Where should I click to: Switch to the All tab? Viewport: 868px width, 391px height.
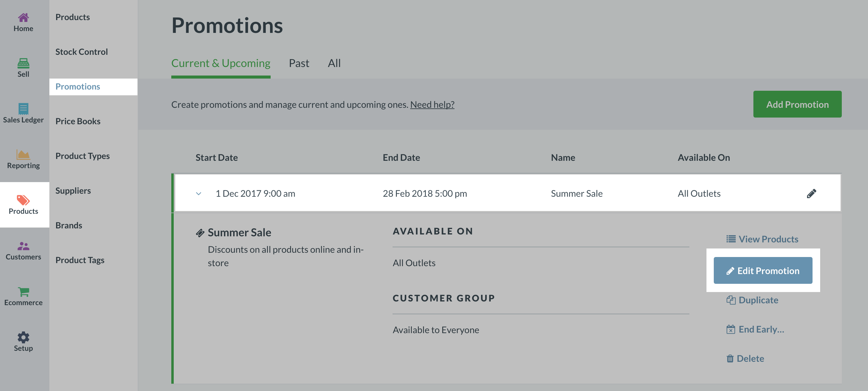[x=334, y=63]
